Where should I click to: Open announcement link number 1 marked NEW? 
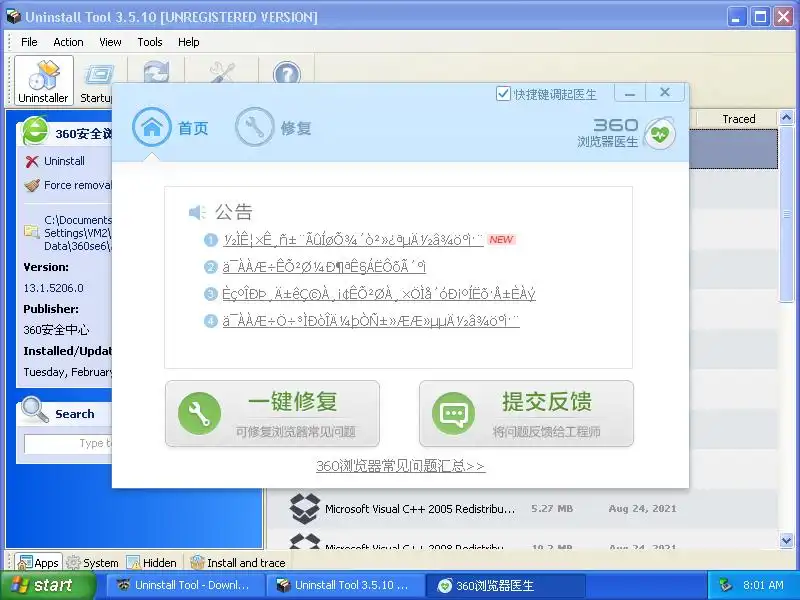pos(353,240)
